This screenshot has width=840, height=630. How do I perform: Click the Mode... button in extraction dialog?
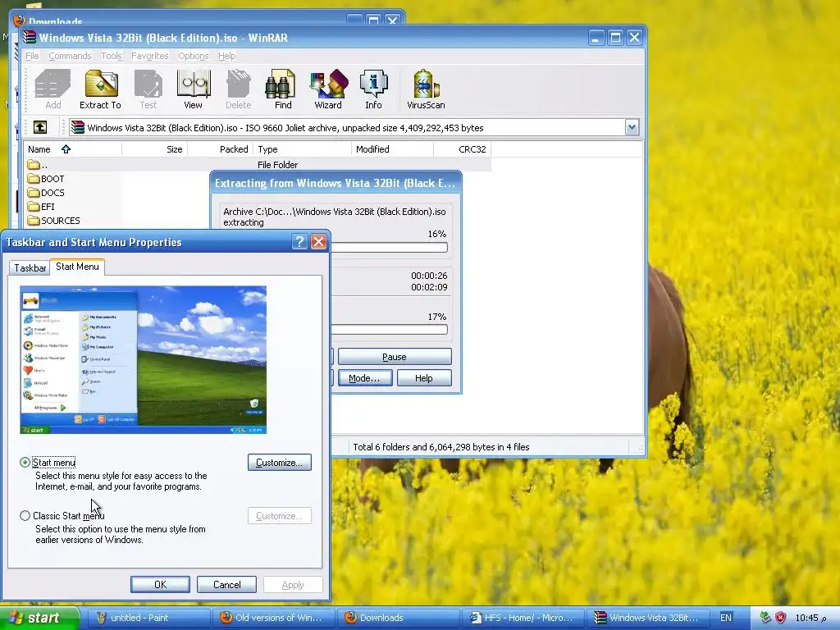364,378
